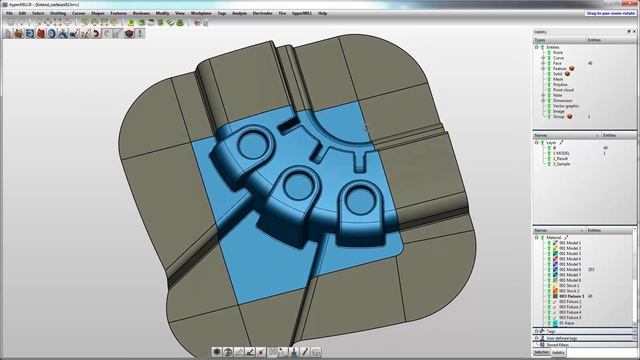This screenshot has width=640, height=360.
Task: Open the File menu
Action: [x=9, y=13]
